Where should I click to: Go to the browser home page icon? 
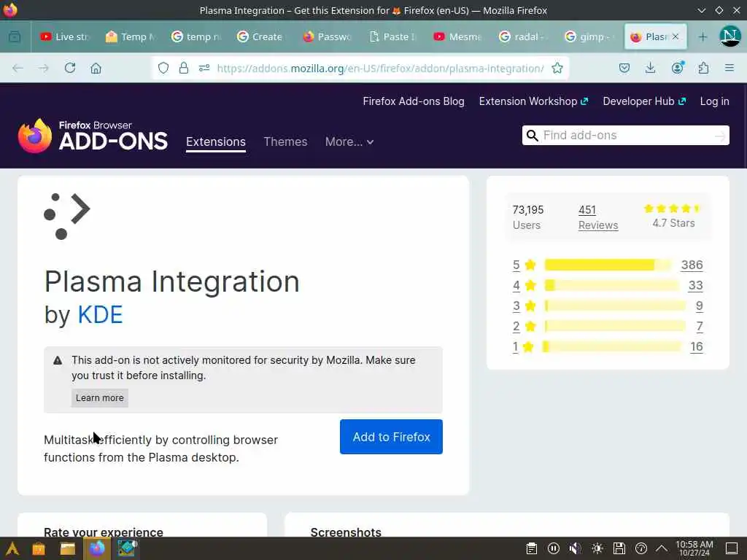pyautogui.click(x=96, y=68)
